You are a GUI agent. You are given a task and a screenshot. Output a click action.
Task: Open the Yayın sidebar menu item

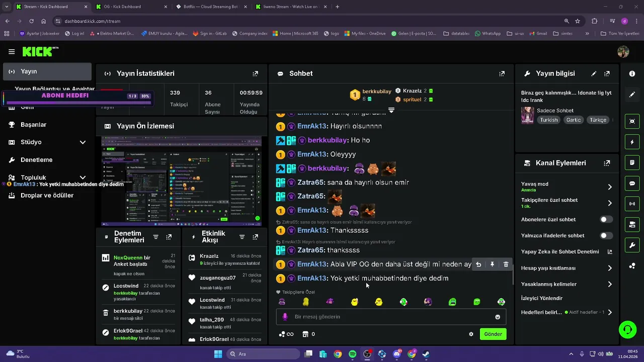click(47, 71)
